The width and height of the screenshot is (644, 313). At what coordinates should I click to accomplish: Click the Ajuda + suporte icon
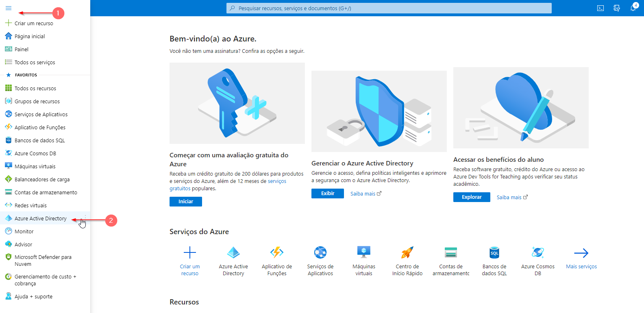[8, 296]
